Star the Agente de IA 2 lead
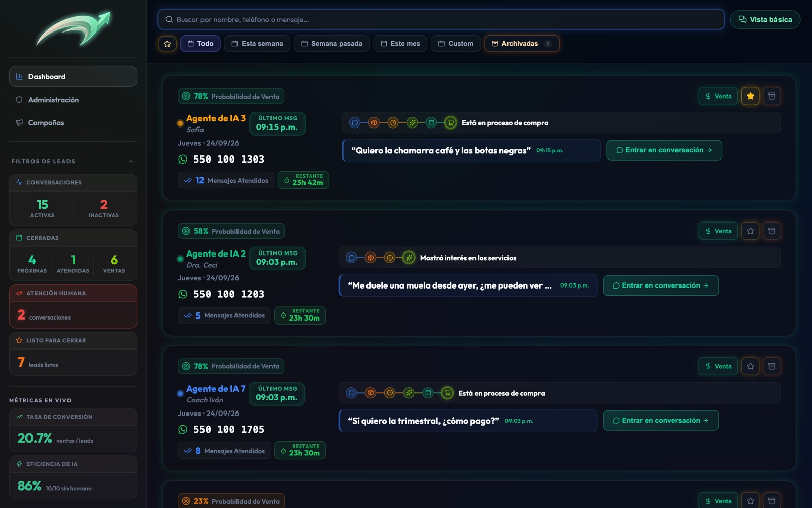 click(750, 231)
